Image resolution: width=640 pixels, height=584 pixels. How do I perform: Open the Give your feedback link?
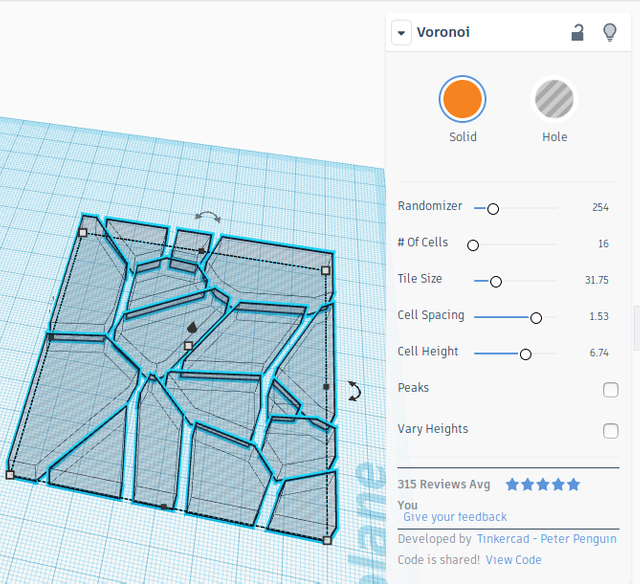tap(455, 517)
